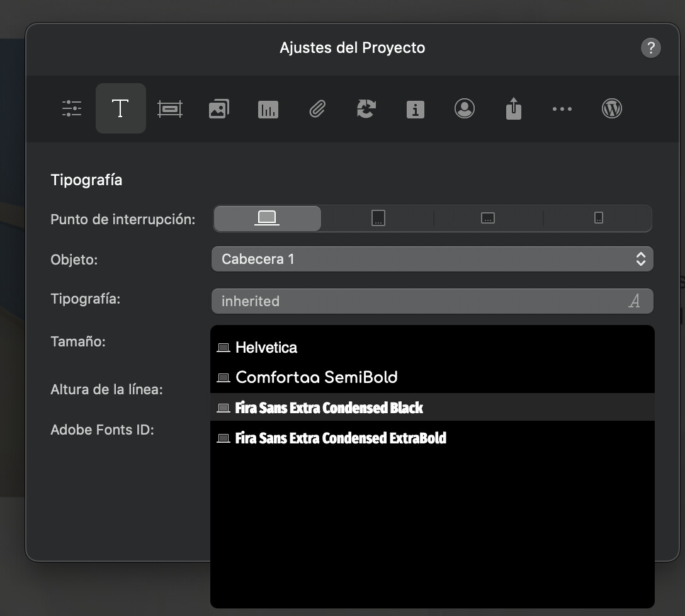685x616 pixels.
Task: Choose Helvetica from the font list
Action: pos(432,348)
